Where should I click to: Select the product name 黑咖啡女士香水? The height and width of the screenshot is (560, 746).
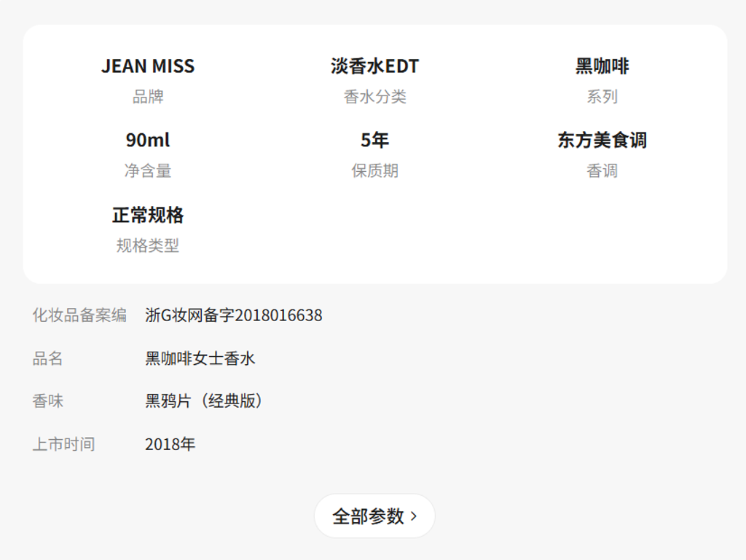[200, 358]
